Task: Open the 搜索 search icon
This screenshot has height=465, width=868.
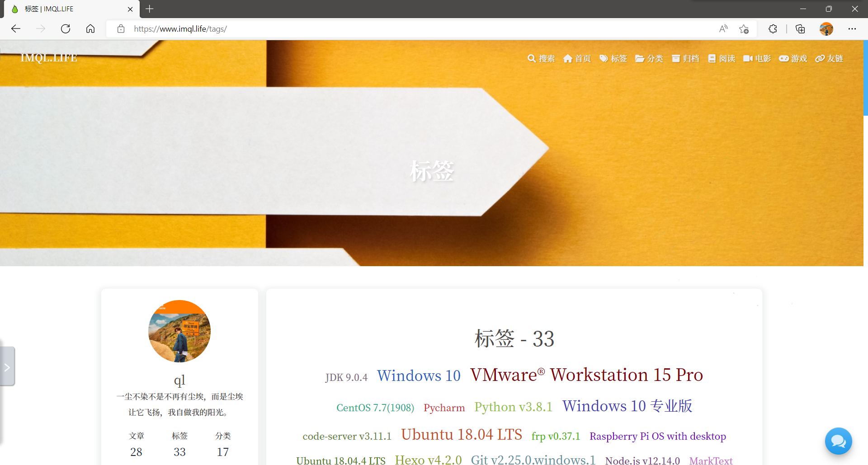Action: coord(532,58)
